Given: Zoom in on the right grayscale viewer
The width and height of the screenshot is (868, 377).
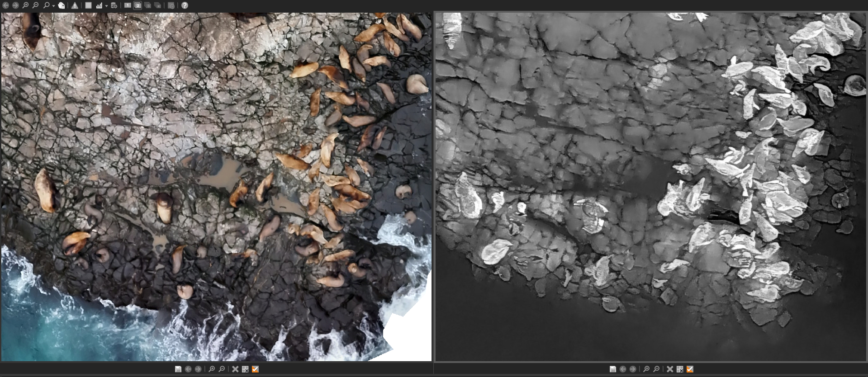Looking at the screenshot, I should tap(646, 369).
